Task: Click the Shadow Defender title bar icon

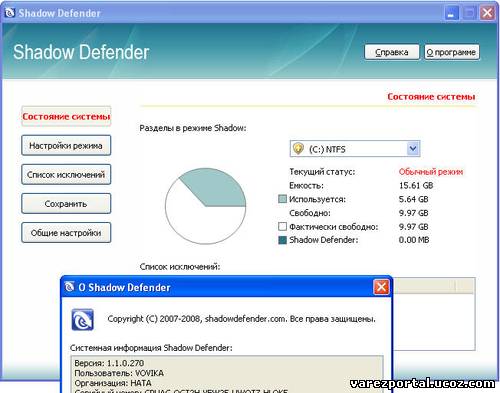Action: pyautogui.click(x=10, y=12)
